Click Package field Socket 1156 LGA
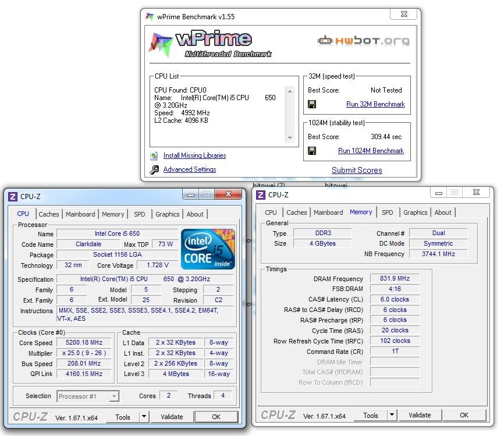 click(118, 254)
